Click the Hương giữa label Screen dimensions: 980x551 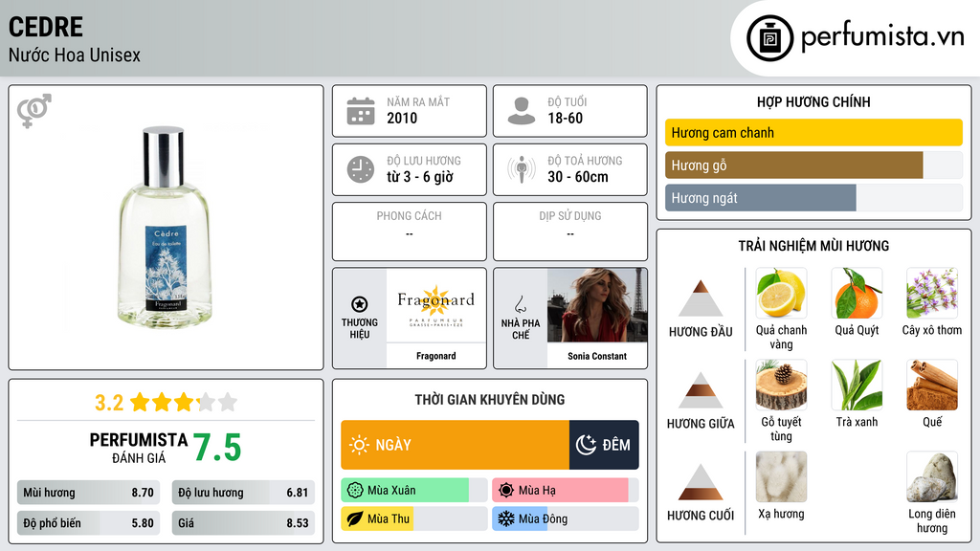(x=701, y=424)
